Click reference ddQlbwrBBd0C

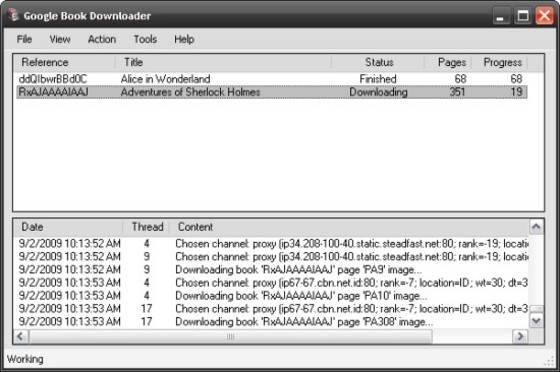53,79
